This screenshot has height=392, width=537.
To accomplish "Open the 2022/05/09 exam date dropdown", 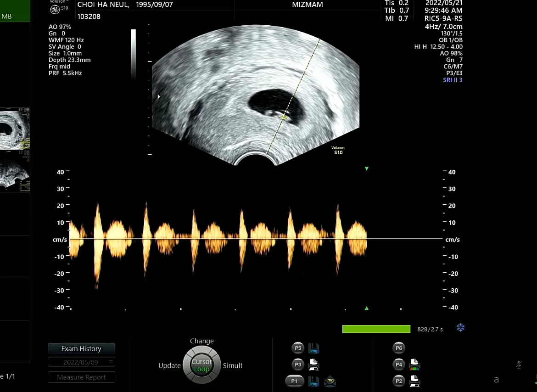I will click(82, 362).
